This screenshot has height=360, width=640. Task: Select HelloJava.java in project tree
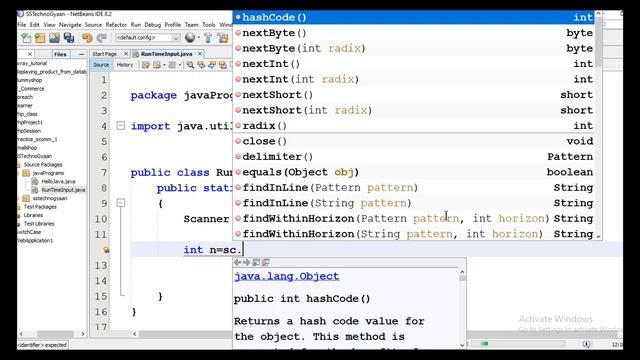point(58,181)
